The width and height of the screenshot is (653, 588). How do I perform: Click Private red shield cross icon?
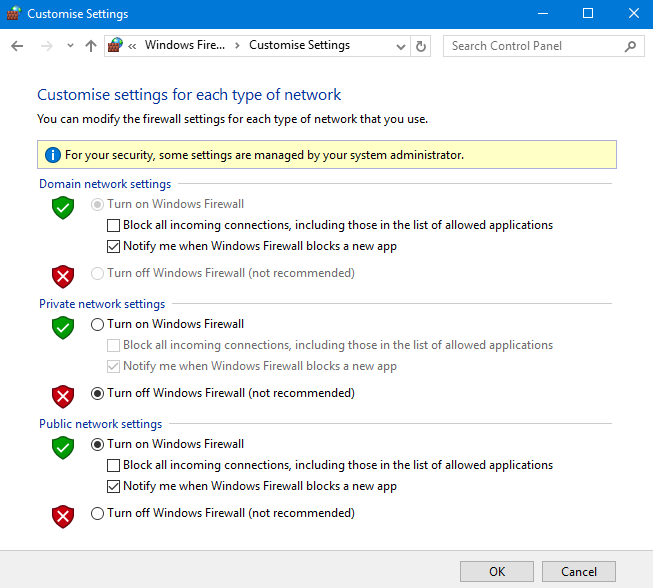(63, 396)
